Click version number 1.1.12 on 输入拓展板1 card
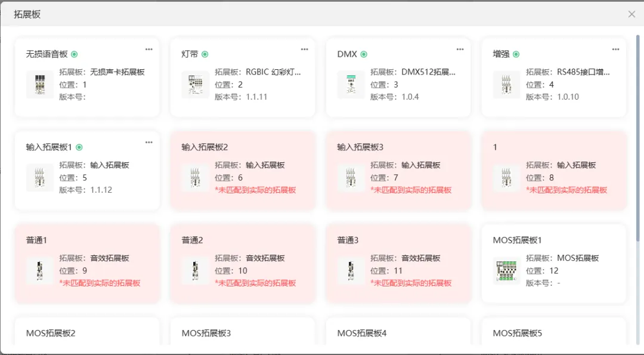 click(101, 190)
